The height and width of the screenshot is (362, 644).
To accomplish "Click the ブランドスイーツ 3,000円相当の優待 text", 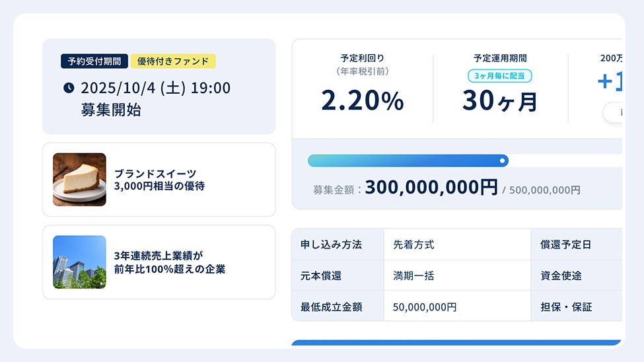I will tap(159, 180).
